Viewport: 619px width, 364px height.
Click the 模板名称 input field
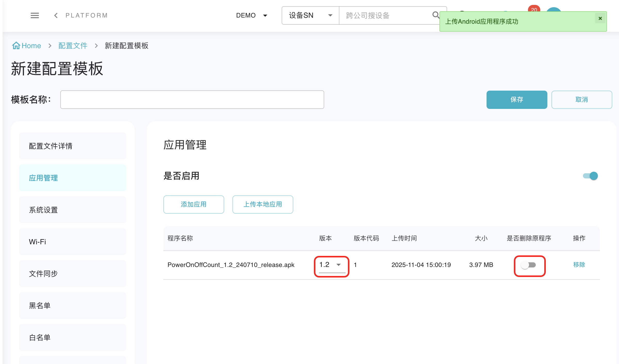click(x=192, y=100)
